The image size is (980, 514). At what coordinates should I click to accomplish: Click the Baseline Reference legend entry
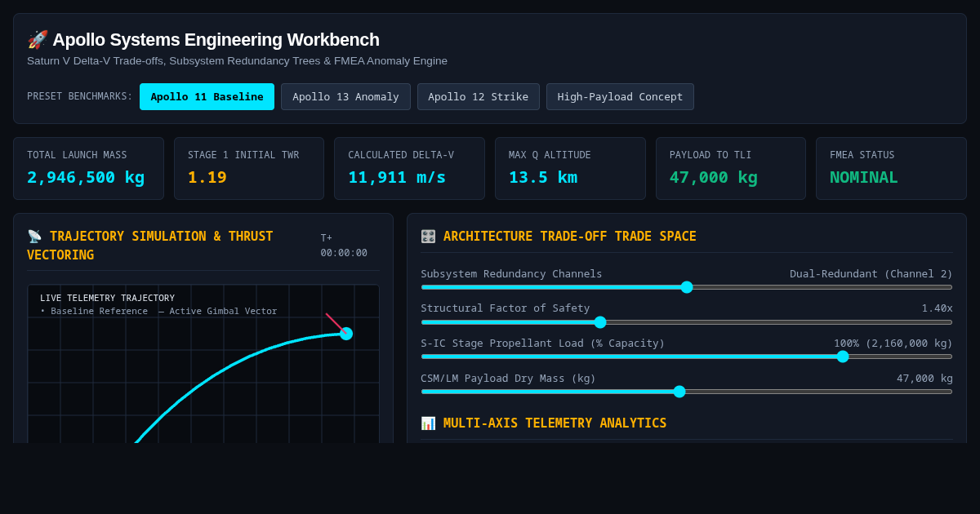coord(94,311)
